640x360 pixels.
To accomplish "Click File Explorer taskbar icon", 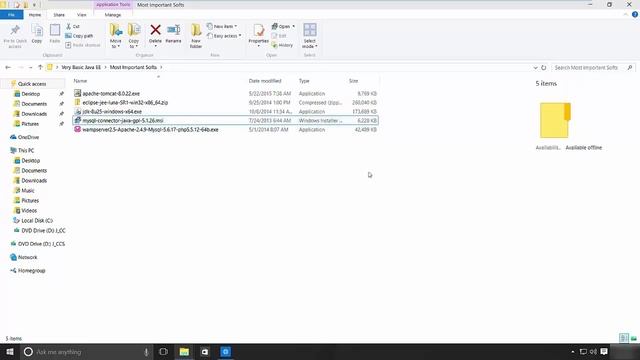I will 184,352.
